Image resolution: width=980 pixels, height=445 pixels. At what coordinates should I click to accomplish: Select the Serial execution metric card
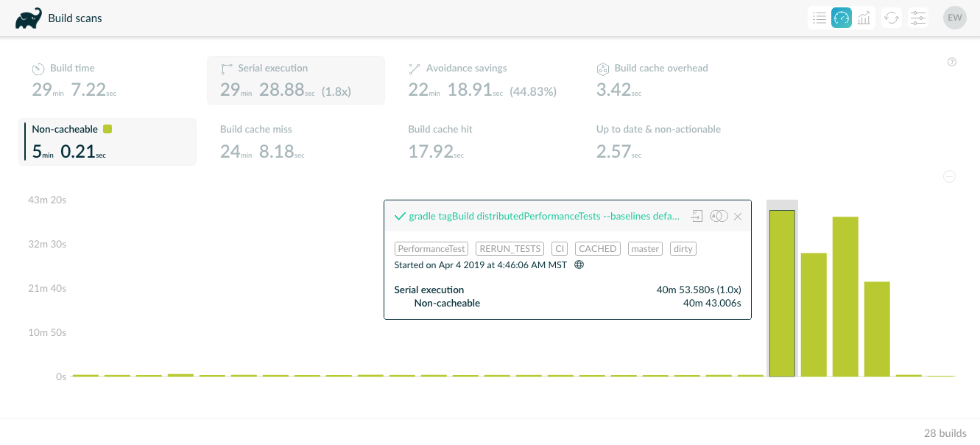tap(295, 80)
